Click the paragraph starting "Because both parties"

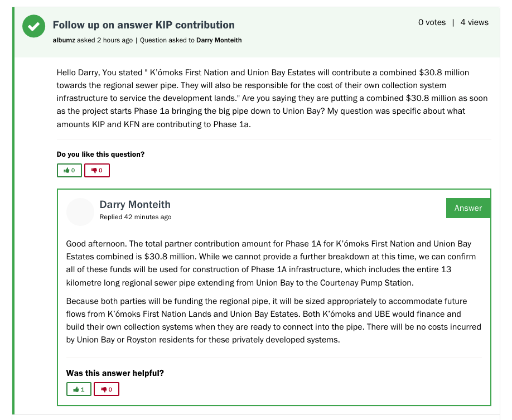click(x=273, y=320)
